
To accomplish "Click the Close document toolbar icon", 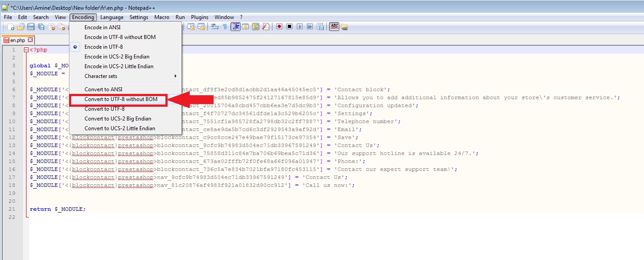I will point(51,27).
